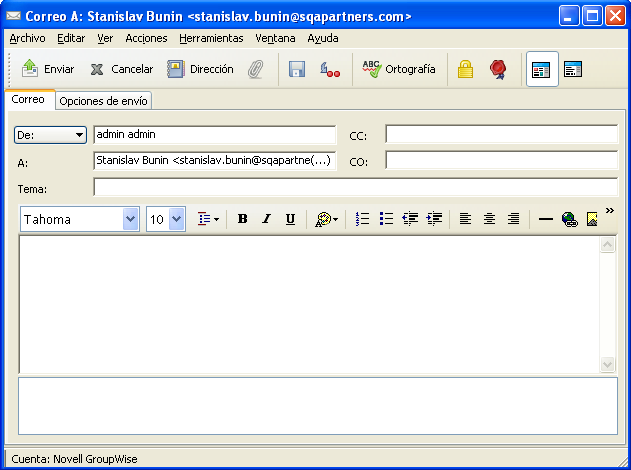Viewport: 631px width, 470px height.
Task: Switch to the Correo tab
Action: (x=28, y=99)
